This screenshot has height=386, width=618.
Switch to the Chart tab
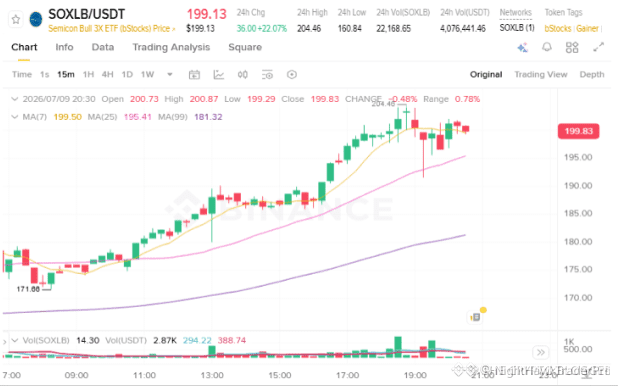click(x=24, y=47)
